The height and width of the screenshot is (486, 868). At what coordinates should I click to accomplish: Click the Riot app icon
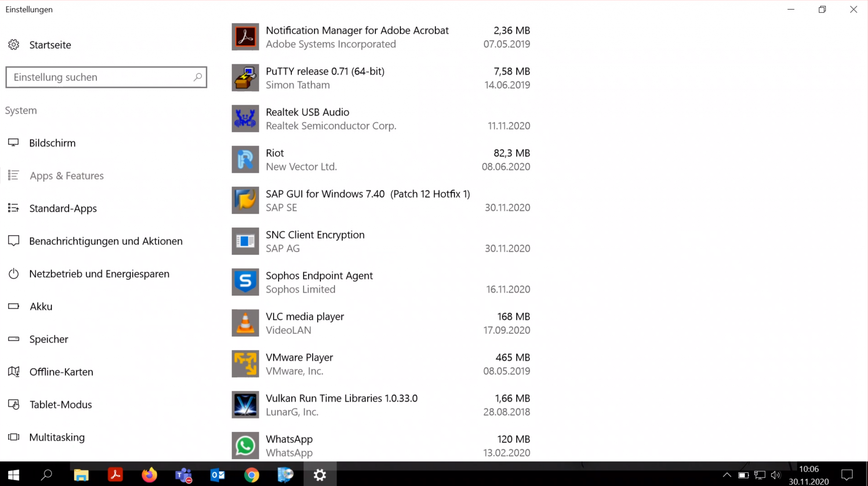(245, 159)
